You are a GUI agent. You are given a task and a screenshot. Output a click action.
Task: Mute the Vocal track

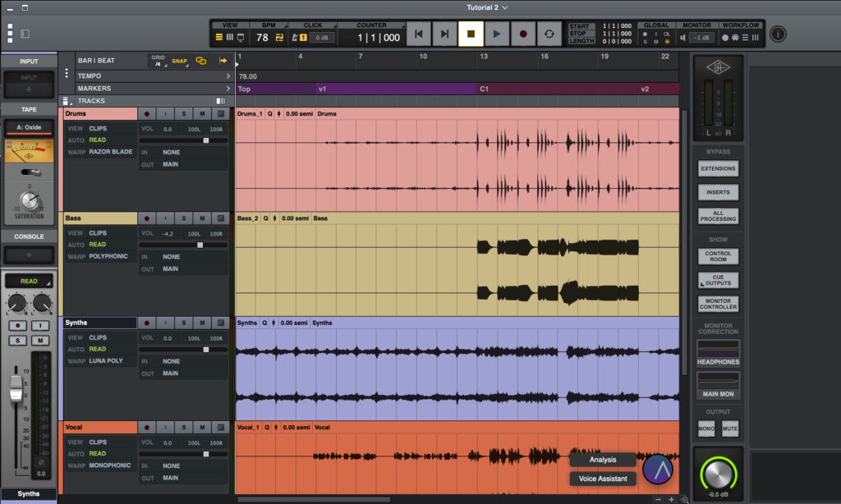click(x=202, y=428)
